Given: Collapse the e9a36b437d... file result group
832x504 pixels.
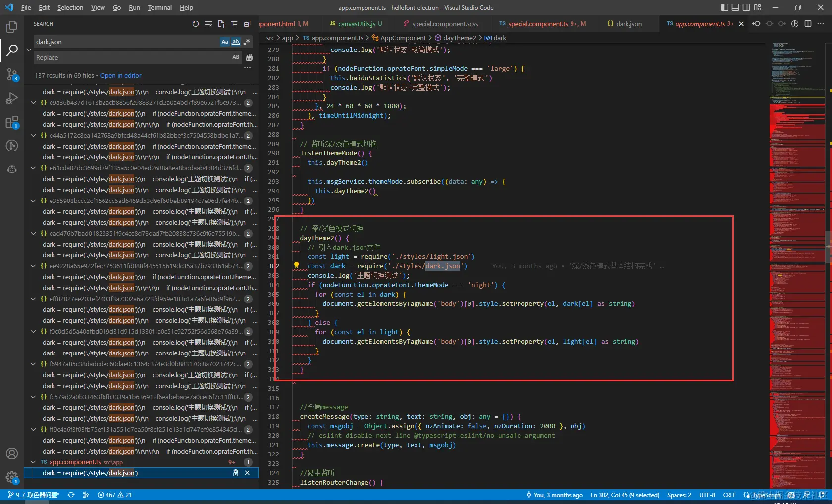Looking at the screenshot, I should [x=33, y=102].
